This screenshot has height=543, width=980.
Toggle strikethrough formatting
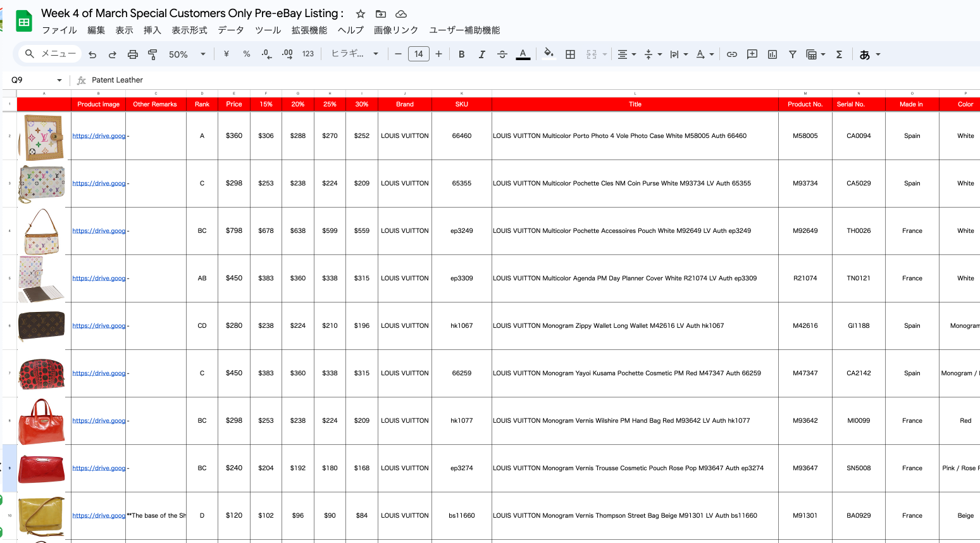pos(502,54)
